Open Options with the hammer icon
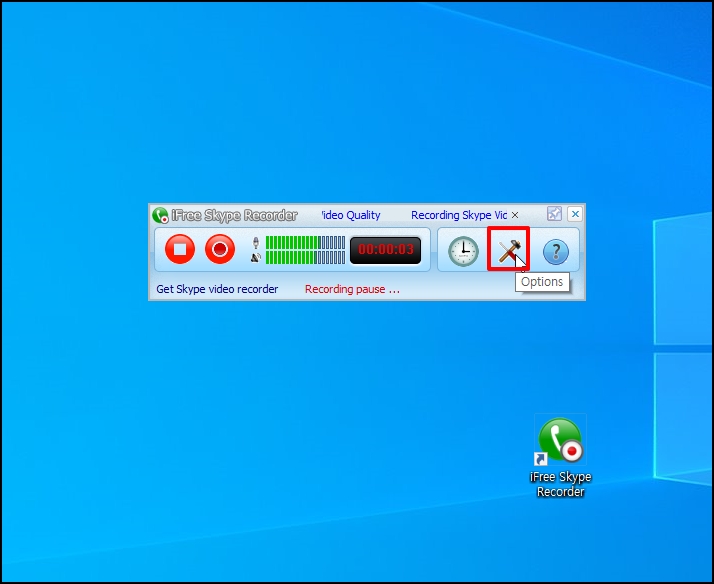Viewport: 714px width, 584px height. [x=509, y=249]
